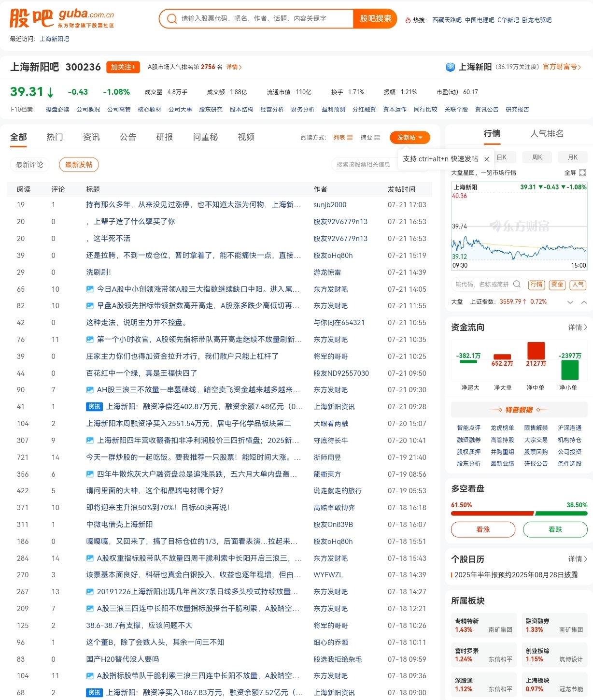Click image icon on post 早盘A股领先指标
Image resolution: width=593 pixels, height=700 pixels.
(x=90, y=306)
